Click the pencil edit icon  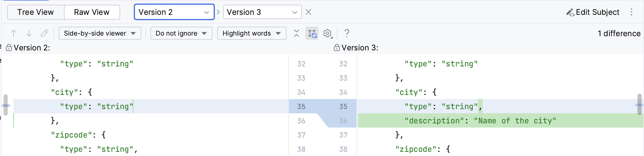(44, 33)
